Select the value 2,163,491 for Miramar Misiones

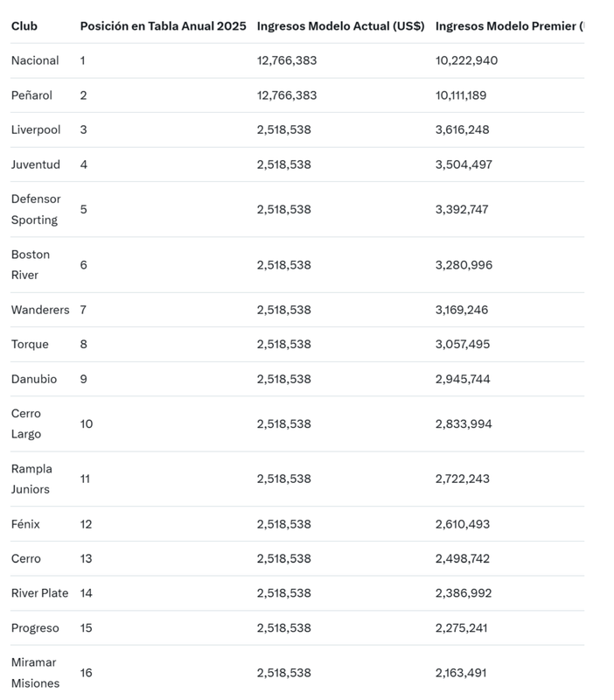[461, 673]
